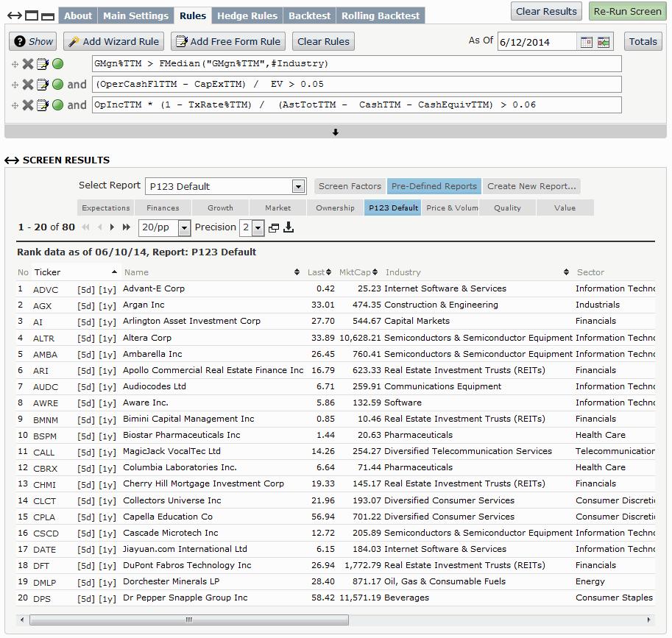The height and width of the screenshot is (638, 672).
Task: Click the green reset-date icon beside calendar
Action: (x=604, y=42)
